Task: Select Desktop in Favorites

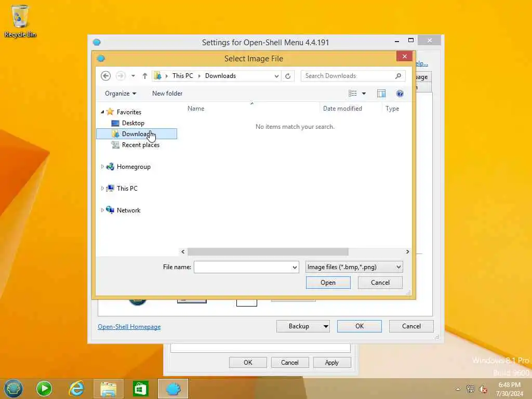Action: coord(133,123)
